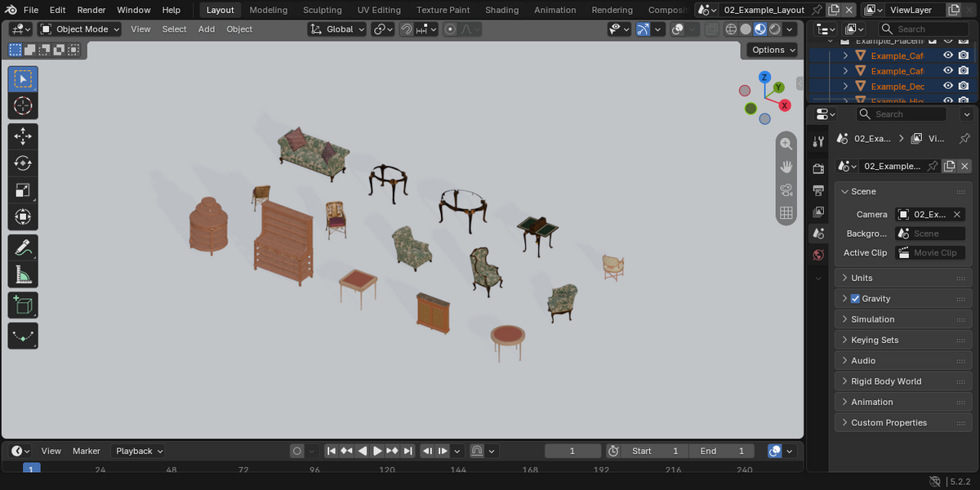Select the Scale tool
The image size is (980, 490).
(x=23, y=190)
